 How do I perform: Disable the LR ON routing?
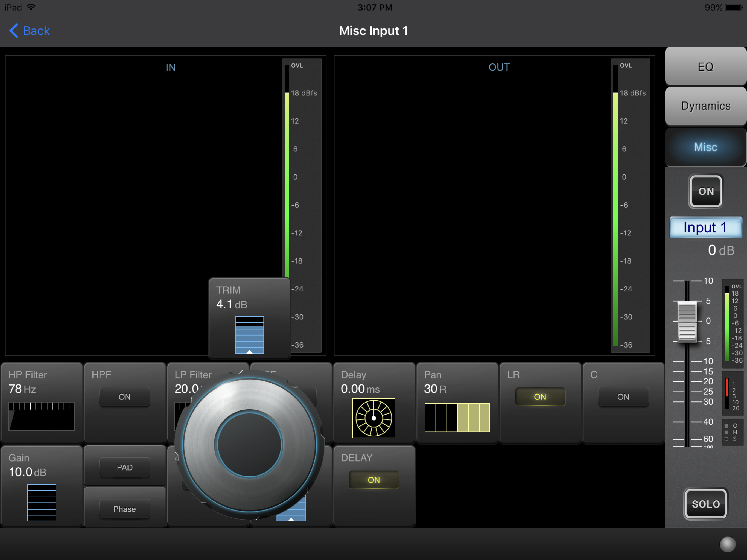point(540,397)
